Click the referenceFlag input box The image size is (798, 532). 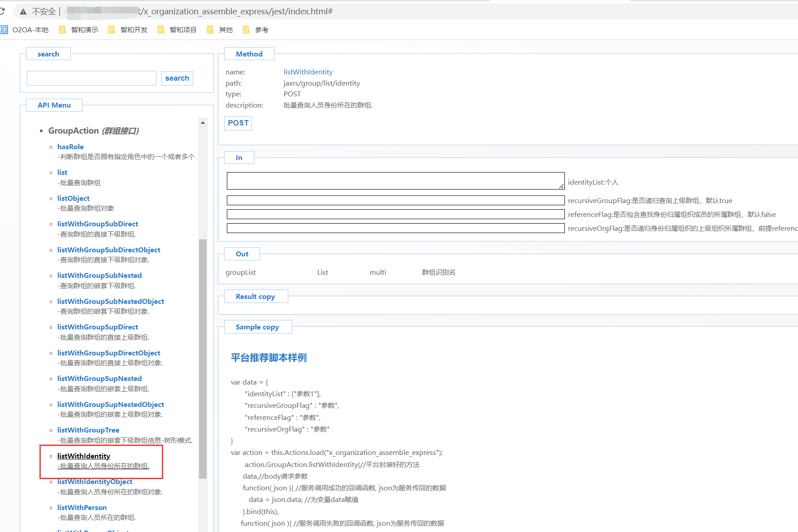coord(395,214)
